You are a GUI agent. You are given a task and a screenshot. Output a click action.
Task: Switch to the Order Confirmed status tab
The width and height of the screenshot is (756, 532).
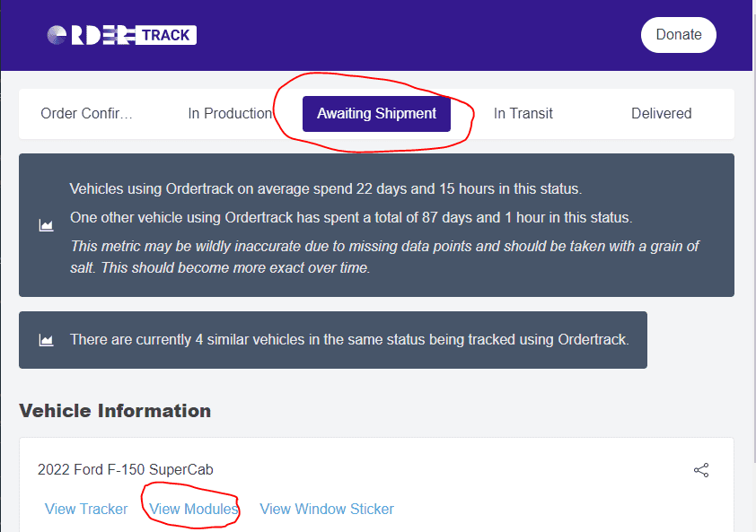pyautogui.click(x=86, y=114)
